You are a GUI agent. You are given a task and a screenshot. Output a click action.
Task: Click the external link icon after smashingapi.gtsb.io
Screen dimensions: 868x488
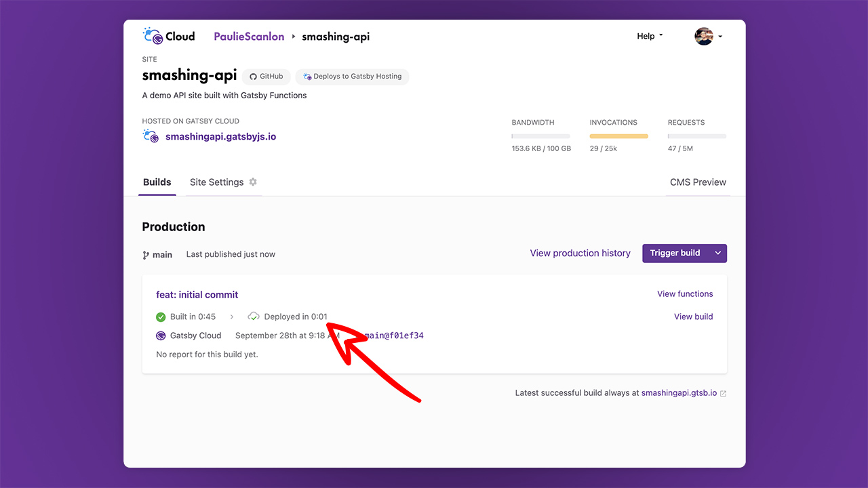pos(723,393)
